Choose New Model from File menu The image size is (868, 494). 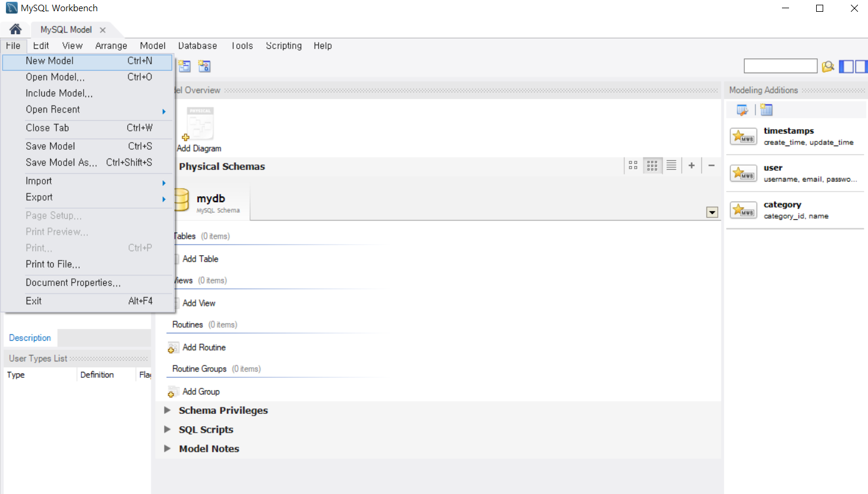click(x=87, y=61)
